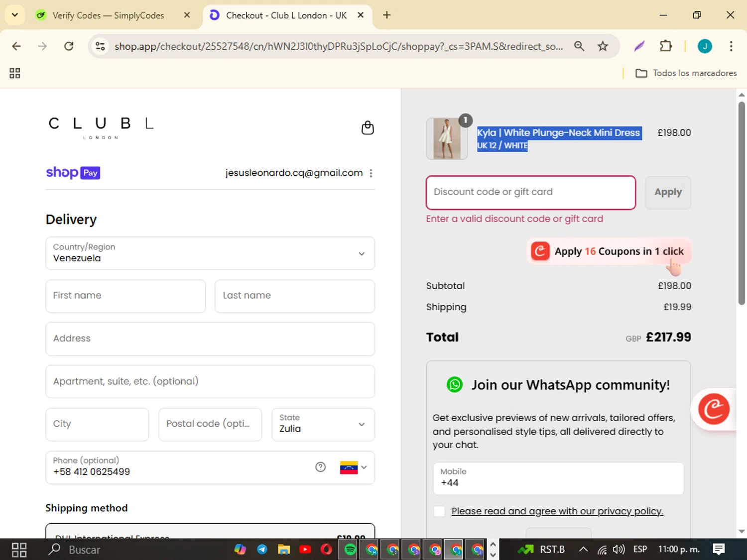Viewport: 747px width, 560px height.
Task: Open the tab search dropdown arrow
Action: (x=15, y=15)
